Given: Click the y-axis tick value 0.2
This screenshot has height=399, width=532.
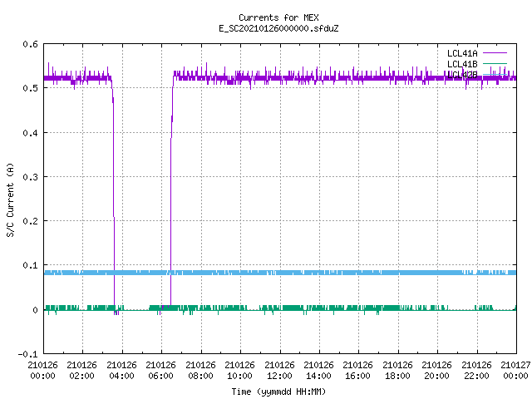Looking at the screenshot, I should (x=30, y=221).
